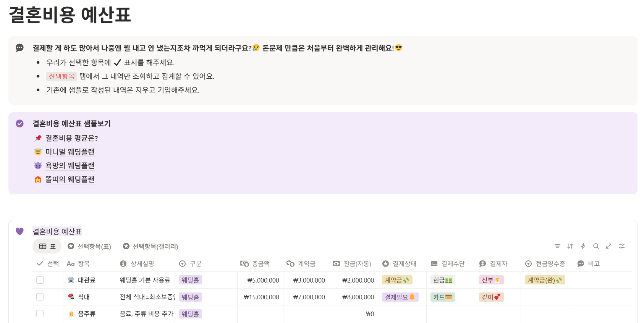Screen dimensions: 644x323
Task: Click the 결혼비용 예산표 page title
Action: tap(70, 15)
